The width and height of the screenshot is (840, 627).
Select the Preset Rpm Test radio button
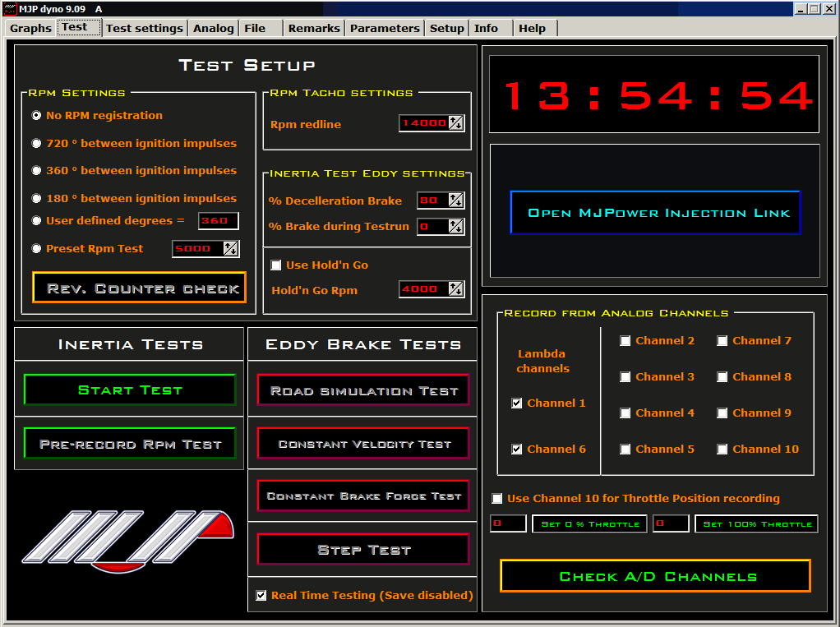click(x=36, y=249)
